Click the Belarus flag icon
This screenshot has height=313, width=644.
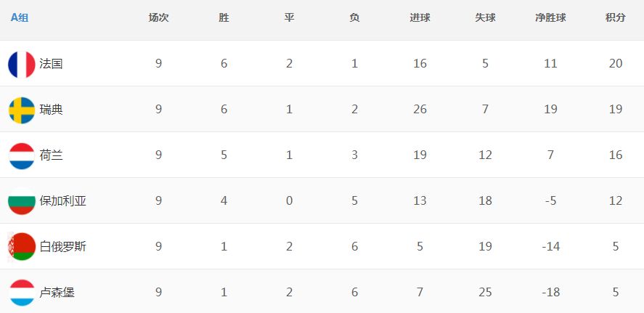pyautogui.click(x=22, y=247)
